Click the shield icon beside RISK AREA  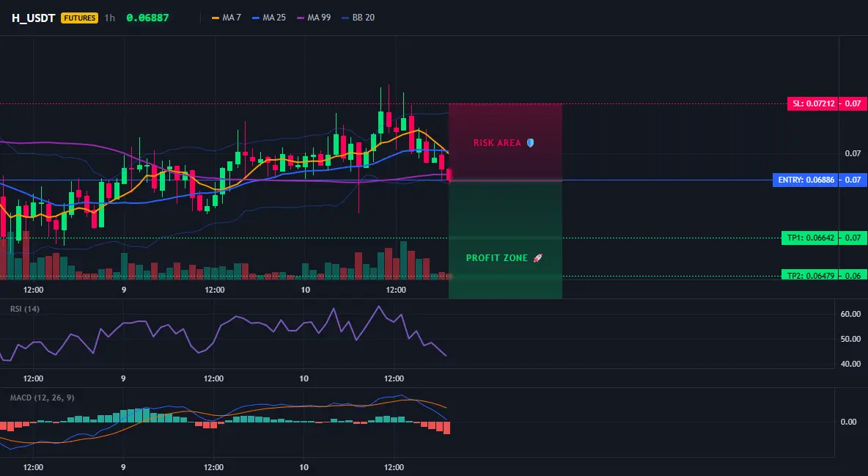tap(530, 143)
